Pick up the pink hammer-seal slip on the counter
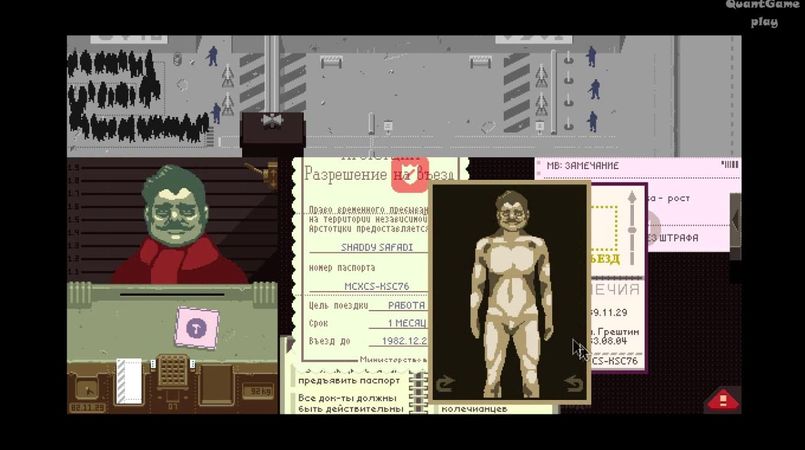805x450 pixels. [197, 328]
